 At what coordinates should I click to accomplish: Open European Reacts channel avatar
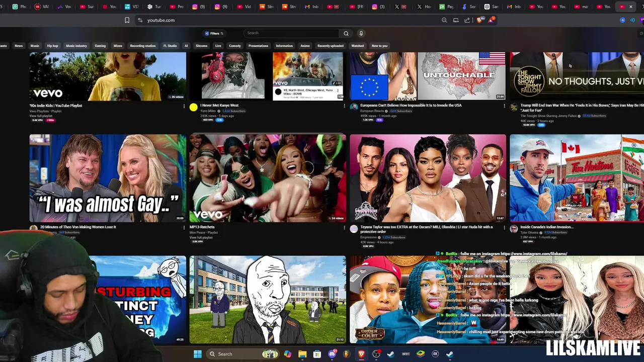click(x=354, y=107)
